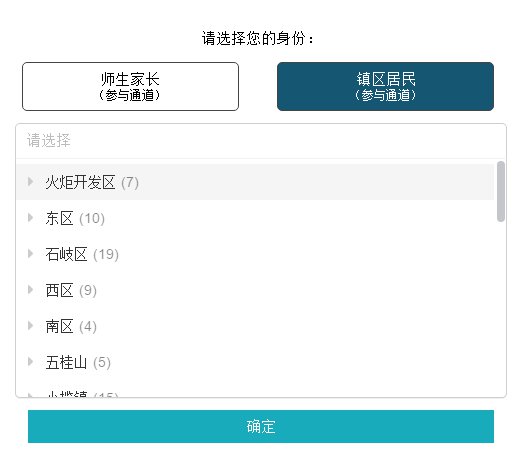Expand the 东区 triangle arrow
The width and height of the screenshot is (517, 452).
(x=30, y=218)
